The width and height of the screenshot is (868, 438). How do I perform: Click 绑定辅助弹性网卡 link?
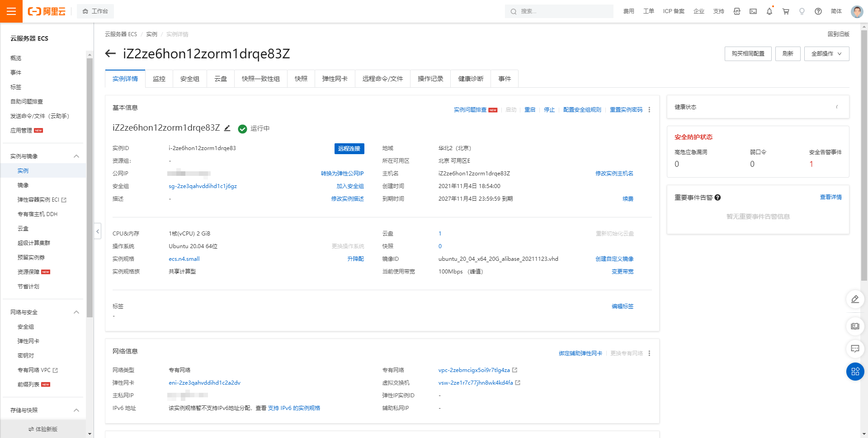coord(580,353)
